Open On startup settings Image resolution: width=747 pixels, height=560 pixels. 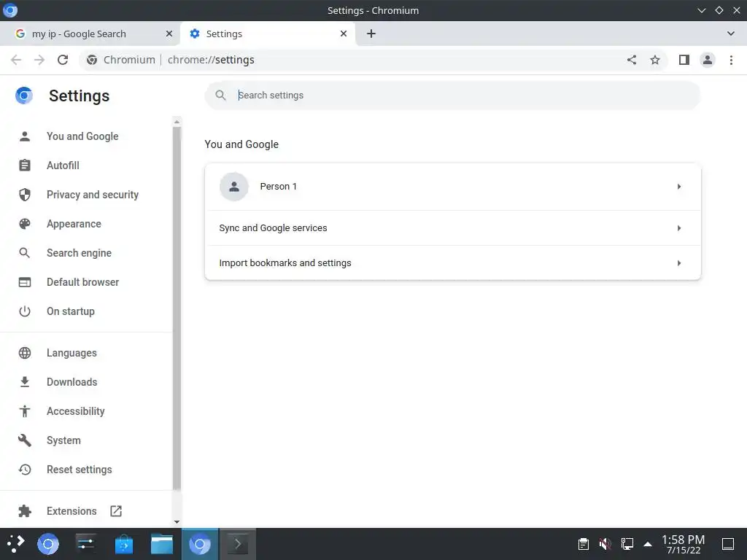71,311
